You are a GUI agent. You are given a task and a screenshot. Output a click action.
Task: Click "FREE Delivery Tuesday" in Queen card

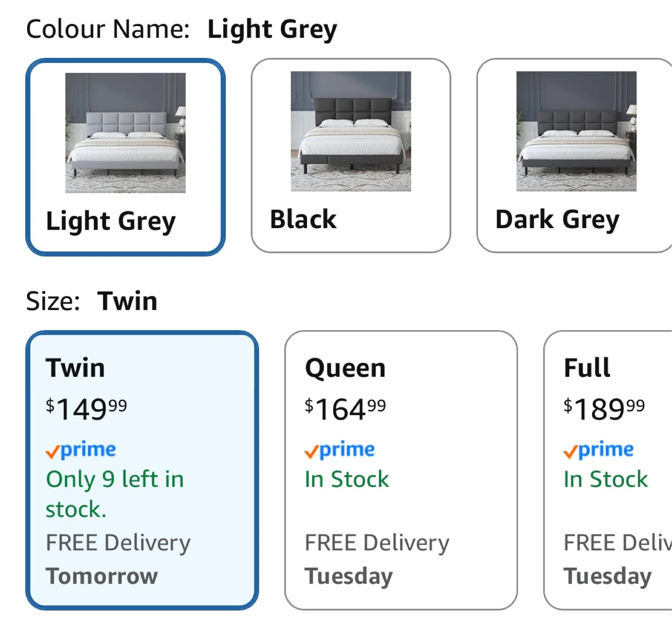coord(377,559)
